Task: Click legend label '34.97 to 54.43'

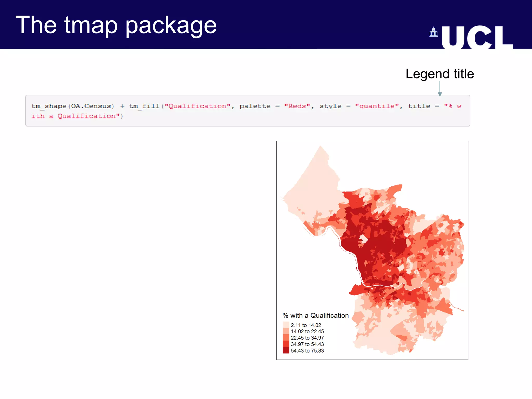Action: tap(307, 344)
